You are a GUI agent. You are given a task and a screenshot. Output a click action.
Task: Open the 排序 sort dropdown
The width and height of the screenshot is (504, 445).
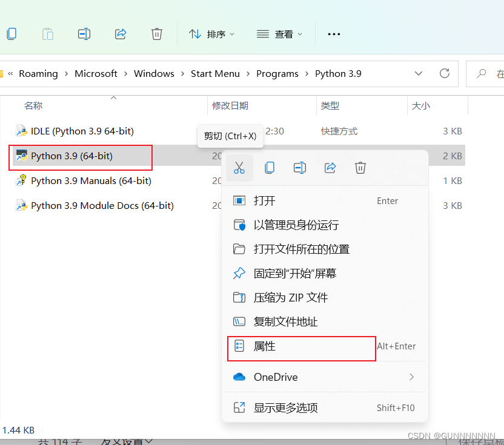(x=211, y=34)
